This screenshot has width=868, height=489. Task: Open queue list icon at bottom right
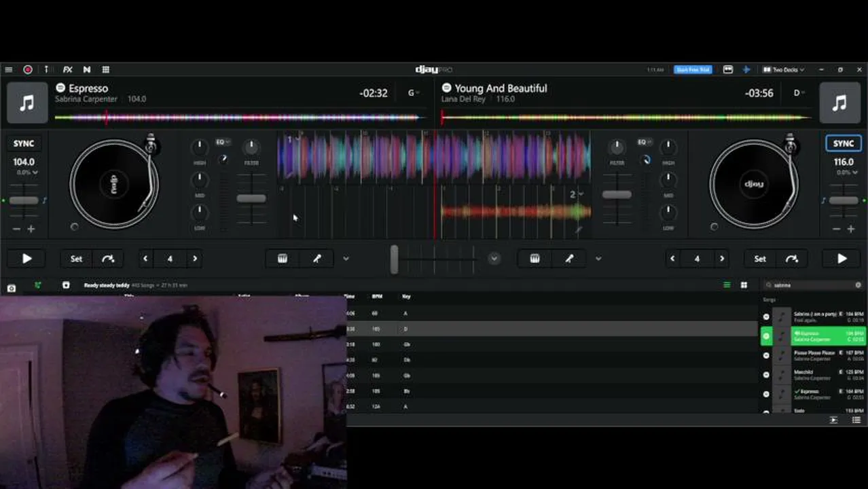tap(856, 420)
